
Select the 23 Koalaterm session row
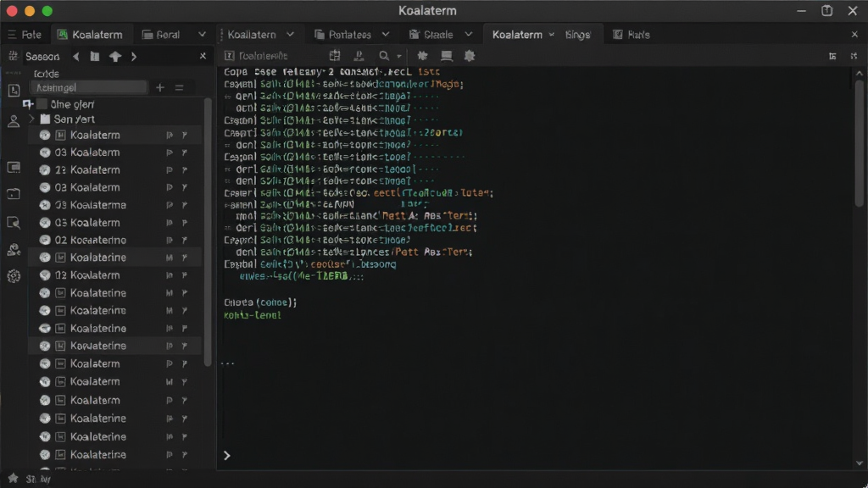click(x=115, y=169)
